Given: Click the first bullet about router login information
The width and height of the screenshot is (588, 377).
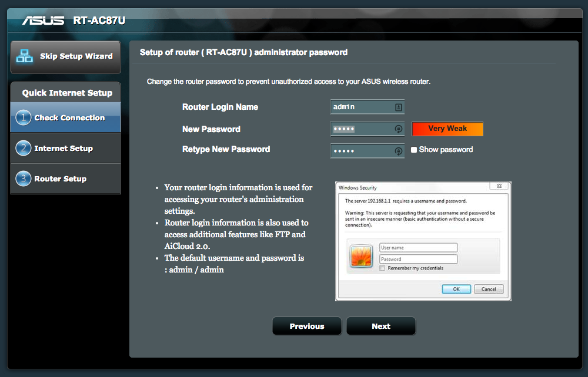Looking at the screenshot, I should pos(239,199).
